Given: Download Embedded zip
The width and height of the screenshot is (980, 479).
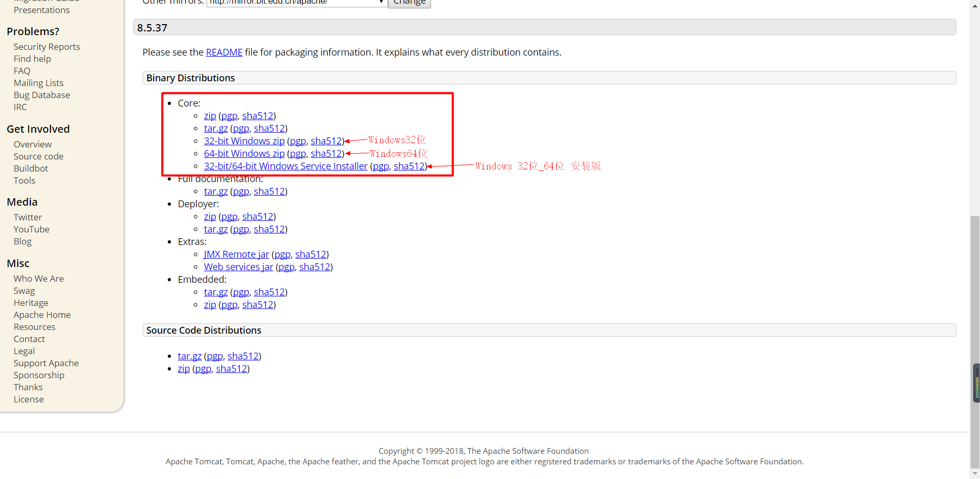Looking at the screenshot, I should (210, 305).
